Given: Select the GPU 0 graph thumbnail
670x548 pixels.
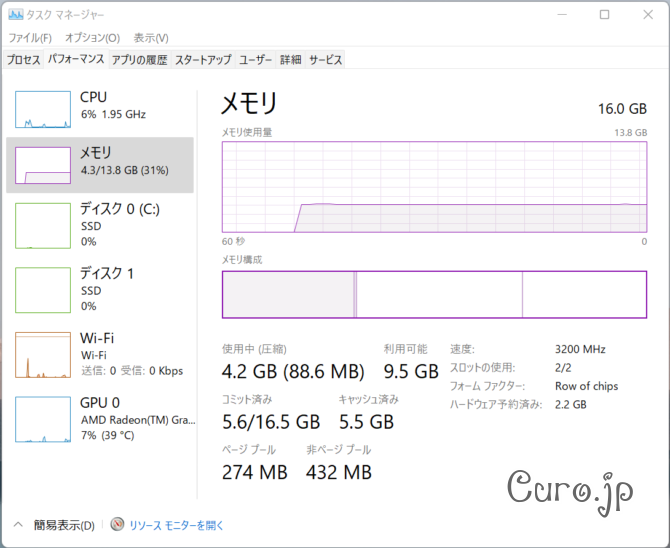Looking at the screenshot, I should tap(42, 418).
